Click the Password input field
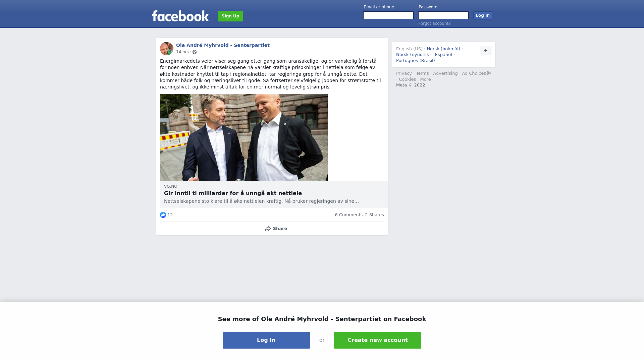 click(x=443, y=15)
